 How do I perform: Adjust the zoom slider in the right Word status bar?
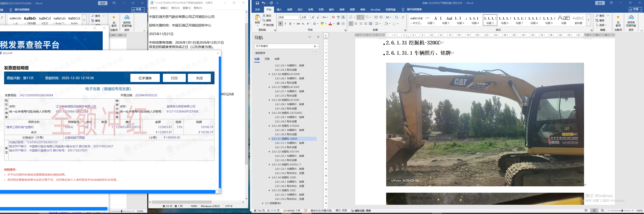tap(622, 211)
